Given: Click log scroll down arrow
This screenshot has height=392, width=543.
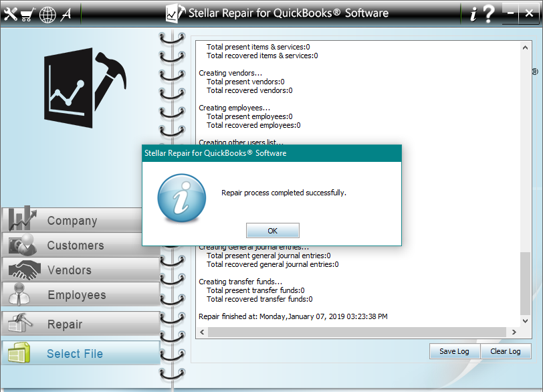Looking at the screenshot, I should (526, 321).
